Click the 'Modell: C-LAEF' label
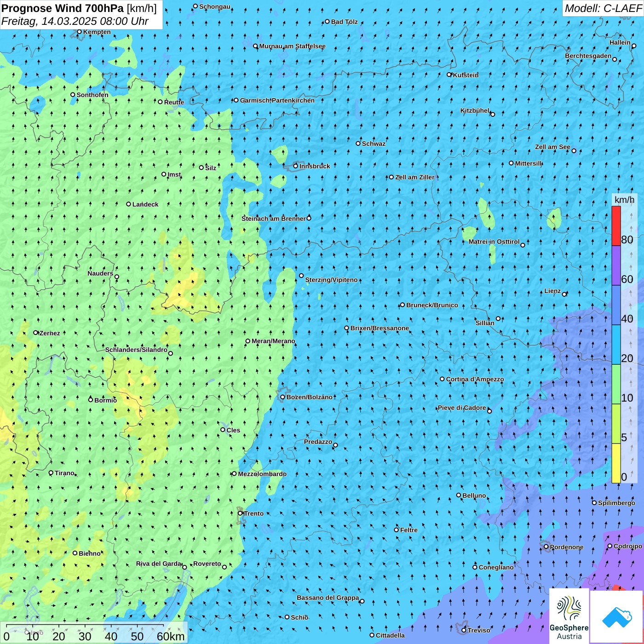This screenshot has height=644, width=644. pyautogui.click(x=603, y=8)
